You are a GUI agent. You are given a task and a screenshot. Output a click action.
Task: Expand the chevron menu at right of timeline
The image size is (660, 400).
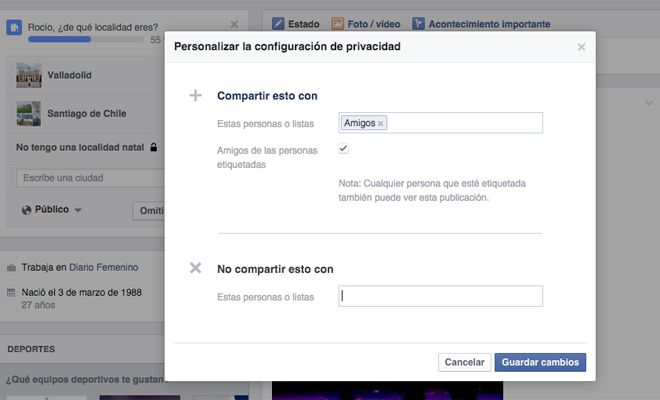pos(649,103)
